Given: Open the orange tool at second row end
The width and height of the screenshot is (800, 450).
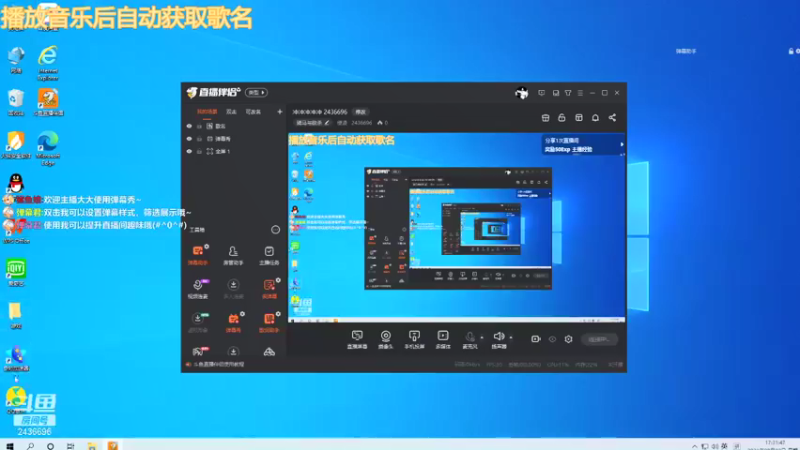Looking at the screenshot, I should (x=269, y=288).
